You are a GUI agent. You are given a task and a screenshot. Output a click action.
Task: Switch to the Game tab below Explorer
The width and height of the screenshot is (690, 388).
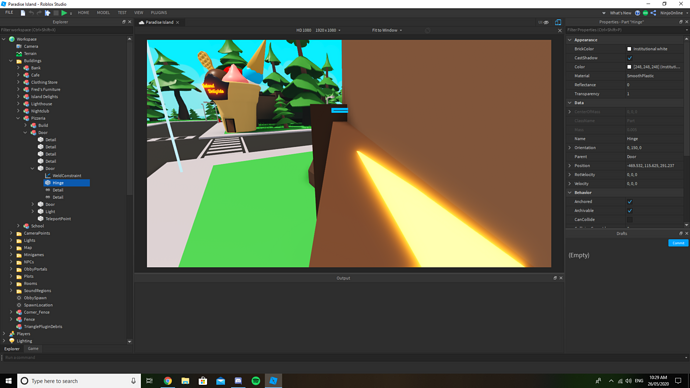(x=33, y=348)
